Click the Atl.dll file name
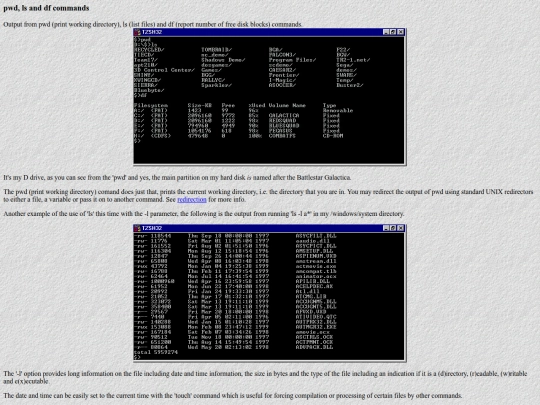Image resolution: width=540 pixels, height=405 pixels. pos(308,291)
